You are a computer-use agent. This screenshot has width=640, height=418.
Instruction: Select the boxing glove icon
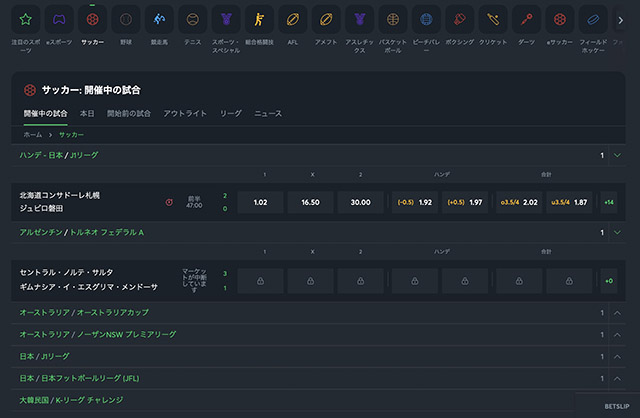tap(460, 19)
